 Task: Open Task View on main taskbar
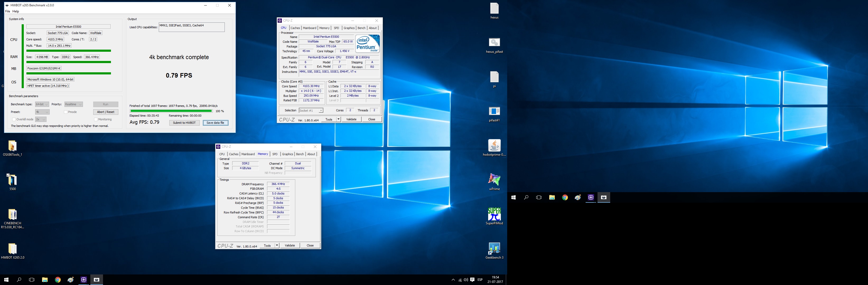32,280
